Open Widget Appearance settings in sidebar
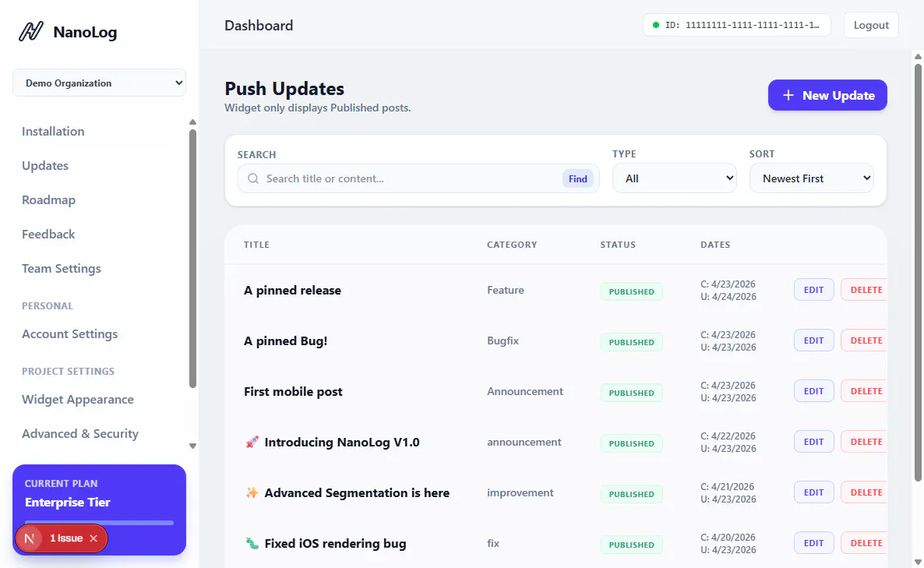Viewport: 924px width, 568px height. click(x=78, y=400)
